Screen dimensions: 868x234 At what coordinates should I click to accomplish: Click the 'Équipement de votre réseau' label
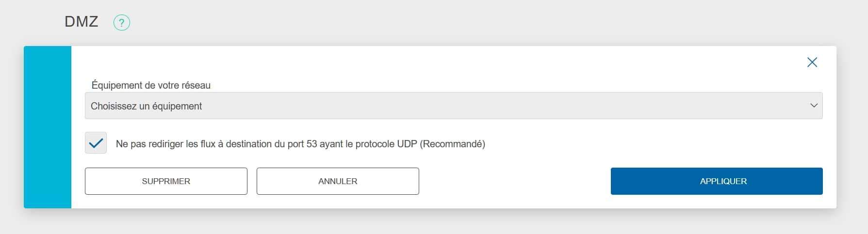coord(150,85)
